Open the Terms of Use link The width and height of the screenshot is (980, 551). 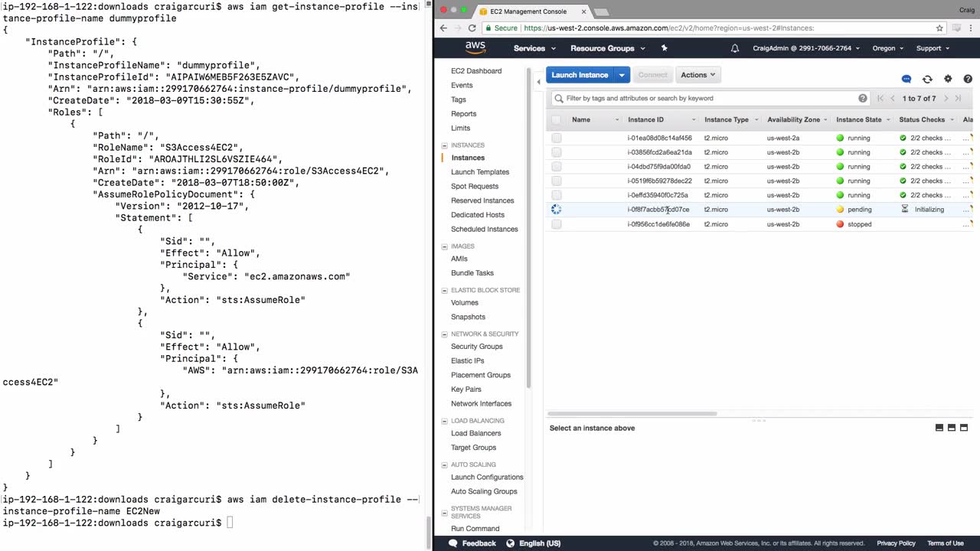946,543
